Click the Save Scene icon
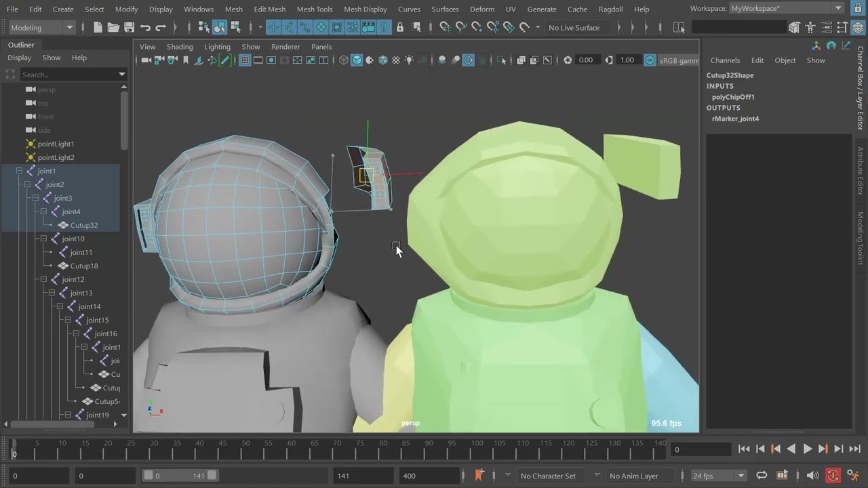The image size is (868, 488). tap(129, 28)
